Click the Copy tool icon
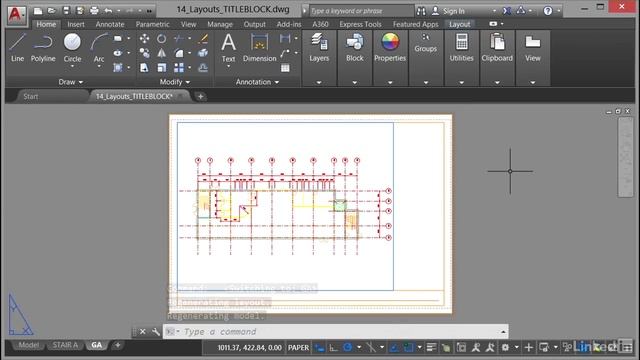This screenshot has height=360, width=640. pos(144,53)
